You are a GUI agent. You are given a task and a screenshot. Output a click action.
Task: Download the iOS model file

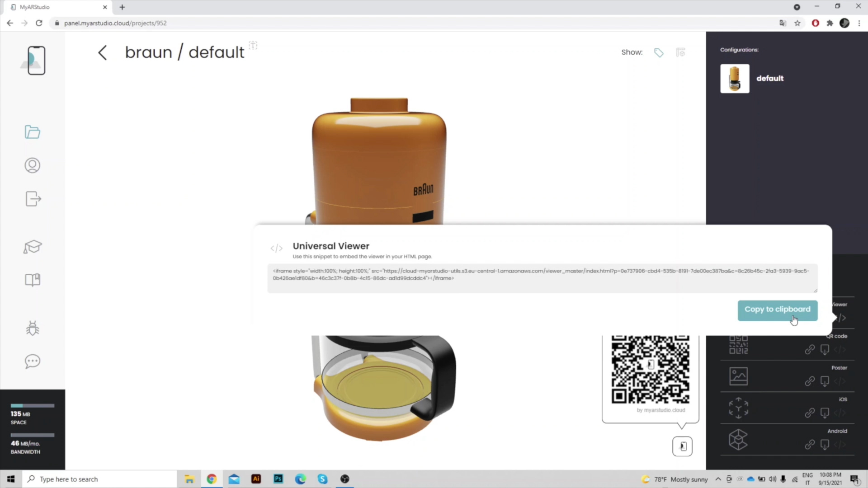tap(825, 413)
